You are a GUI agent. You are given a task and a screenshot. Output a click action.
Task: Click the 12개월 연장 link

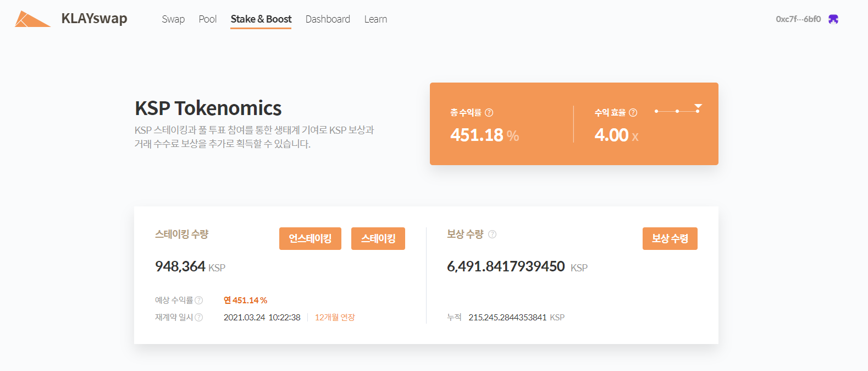[x=335, y=317]
